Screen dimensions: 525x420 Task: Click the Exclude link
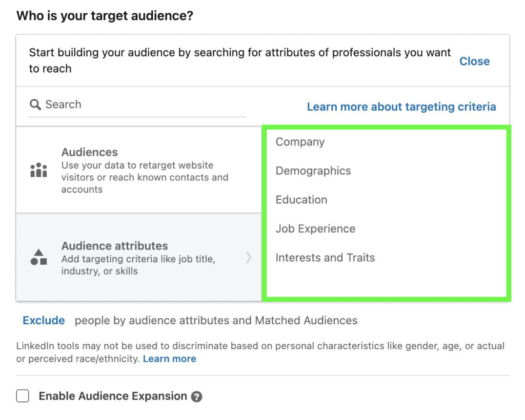point(44,320)
